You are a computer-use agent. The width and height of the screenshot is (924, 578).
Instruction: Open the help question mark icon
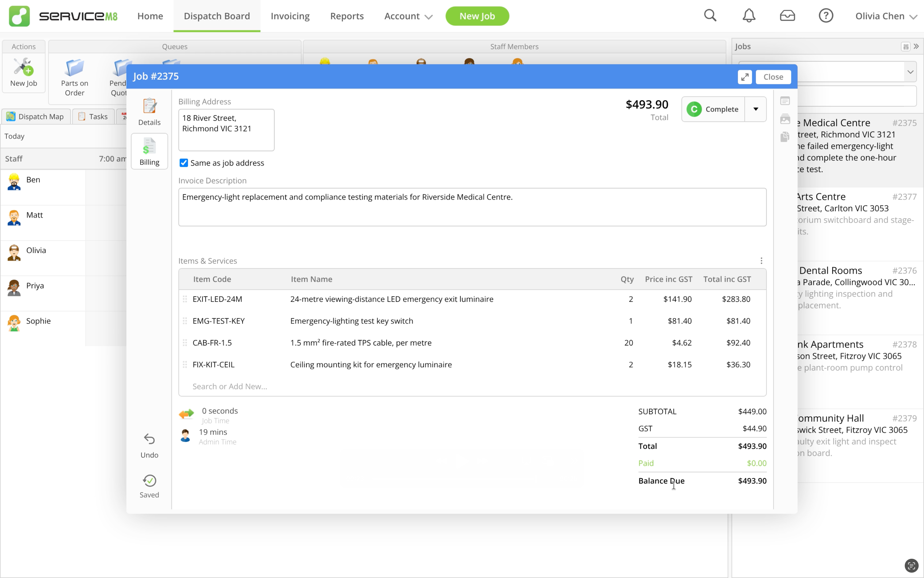tap(826, 16)
